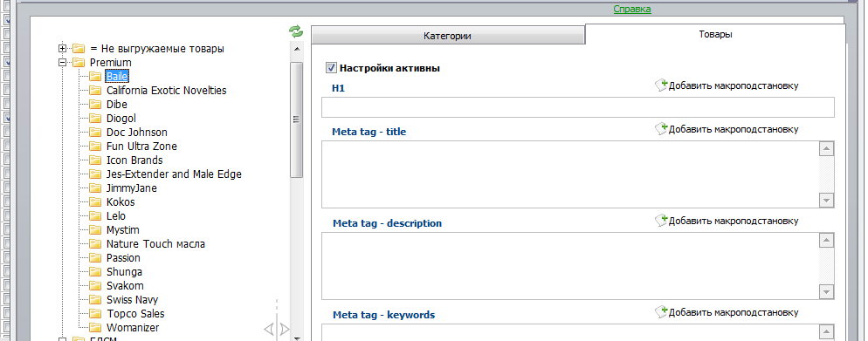868x341 pixels.
Task: Click the macro icon for Meta tag keywords
Action: coord(662,311)
